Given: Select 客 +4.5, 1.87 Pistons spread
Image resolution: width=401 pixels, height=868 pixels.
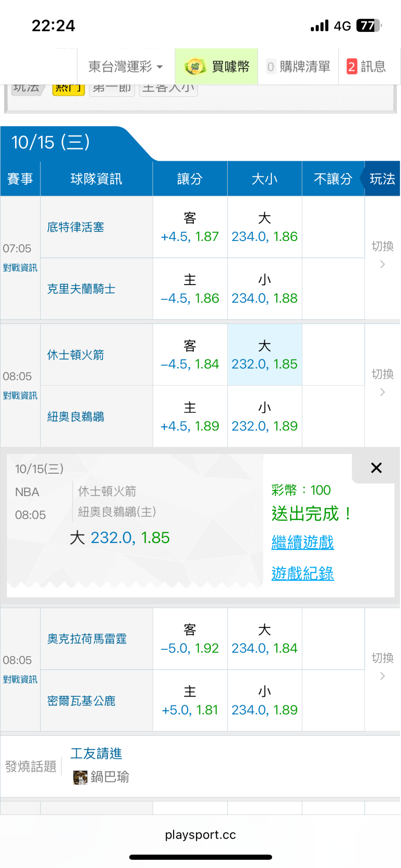Looking at the screenshot, I should pos(190,227).
